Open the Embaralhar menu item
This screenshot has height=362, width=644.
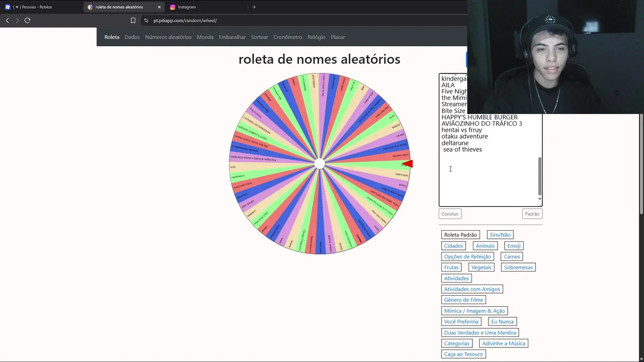point(232,37)
